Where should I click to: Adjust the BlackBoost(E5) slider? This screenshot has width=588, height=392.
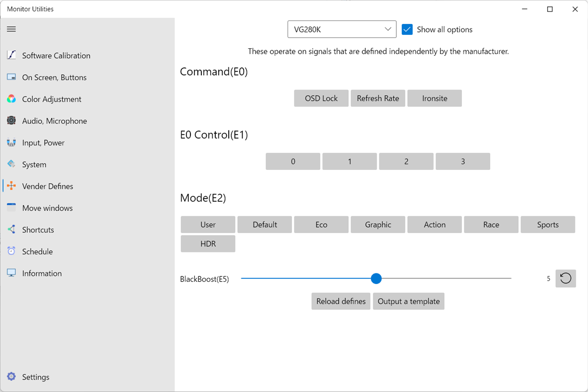click(376, 278)
